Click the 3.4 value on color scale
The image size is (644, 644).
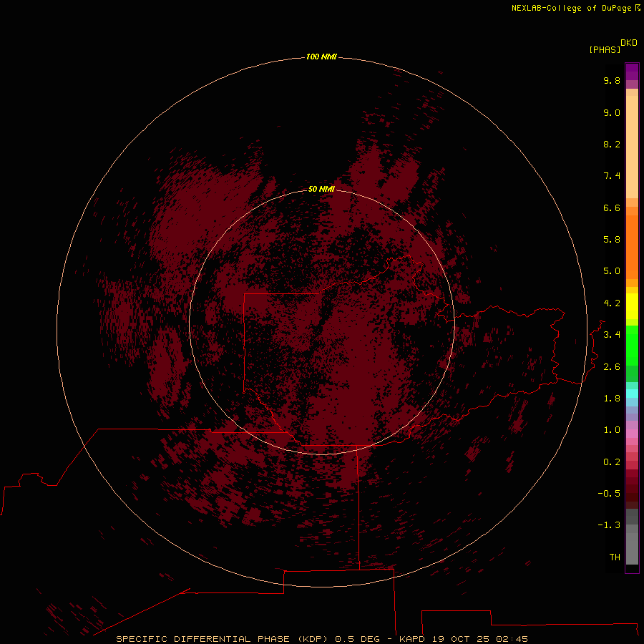612,335
